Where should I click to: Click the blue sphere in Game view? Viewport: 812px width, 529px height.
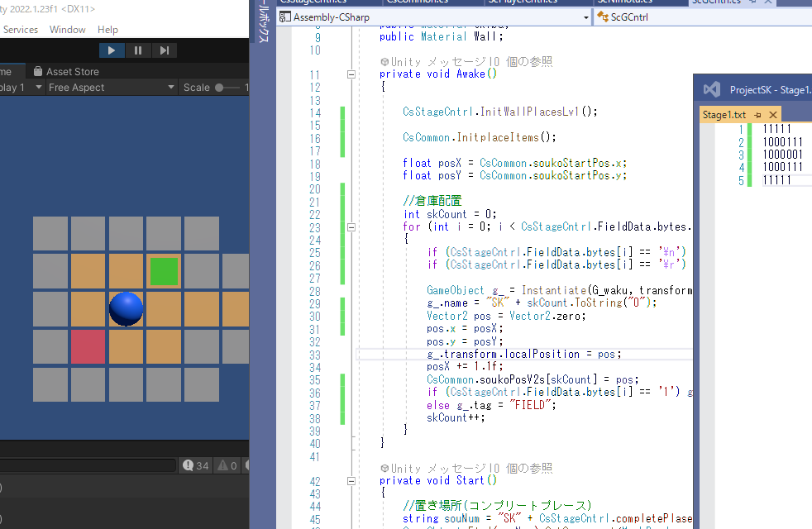(126, 309)
